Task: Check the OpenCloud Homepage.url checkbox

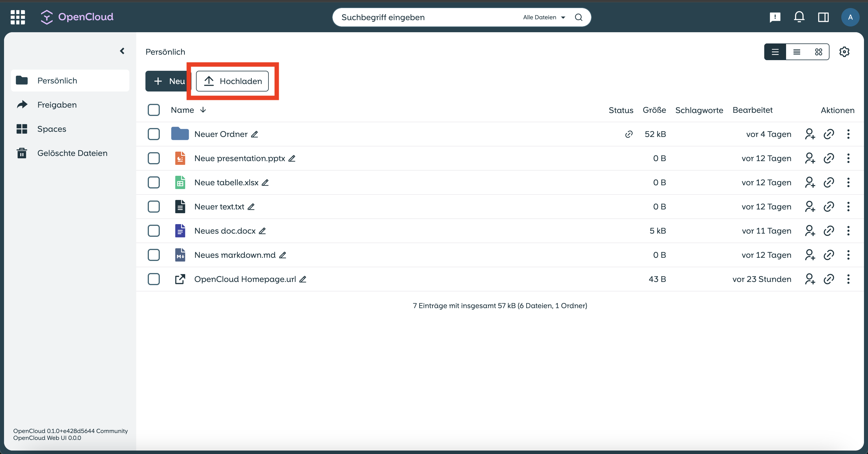Action: coord(154,279)
